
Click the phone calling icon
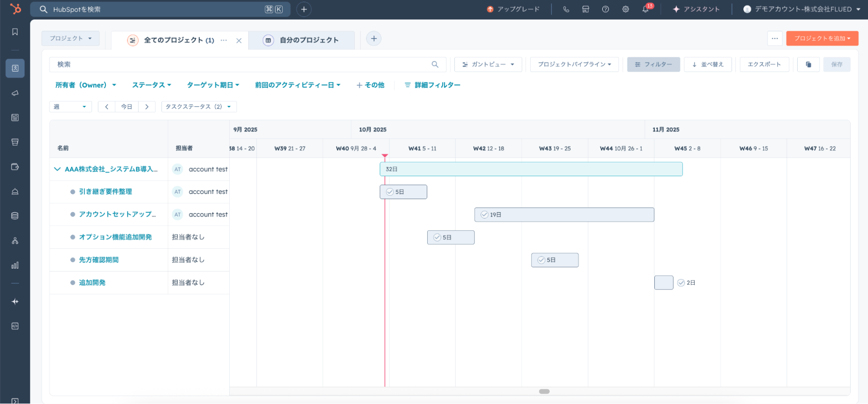tap(566, 9)
